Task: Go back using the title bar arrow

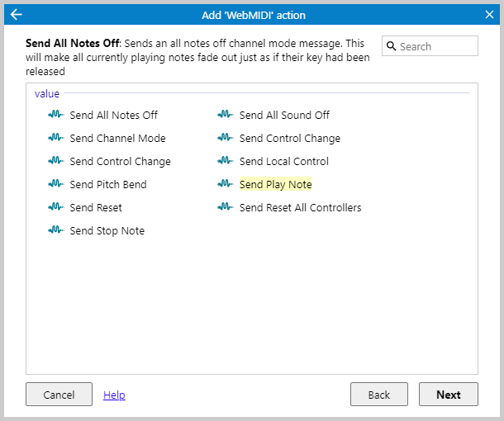Action: [x=16, y=14]
